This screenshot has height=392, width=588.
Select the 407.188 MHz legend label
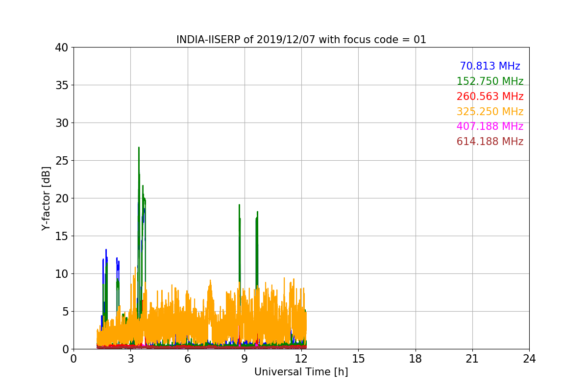[490, 126]
